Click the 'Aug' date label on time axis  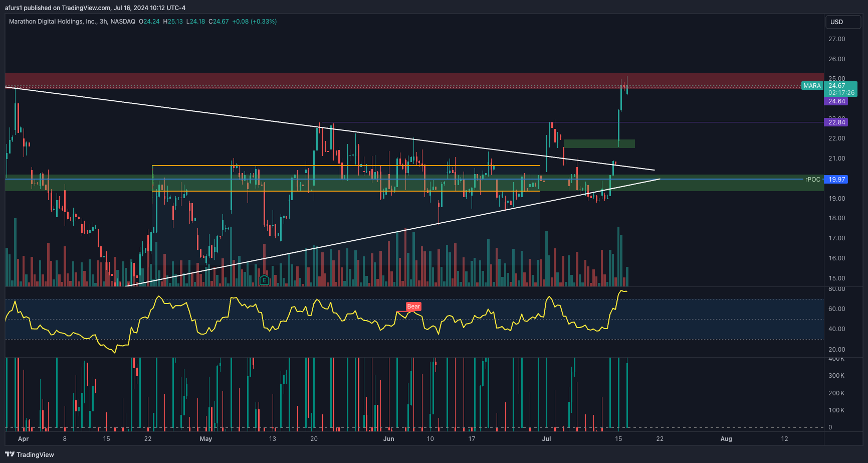coord(726,439)
